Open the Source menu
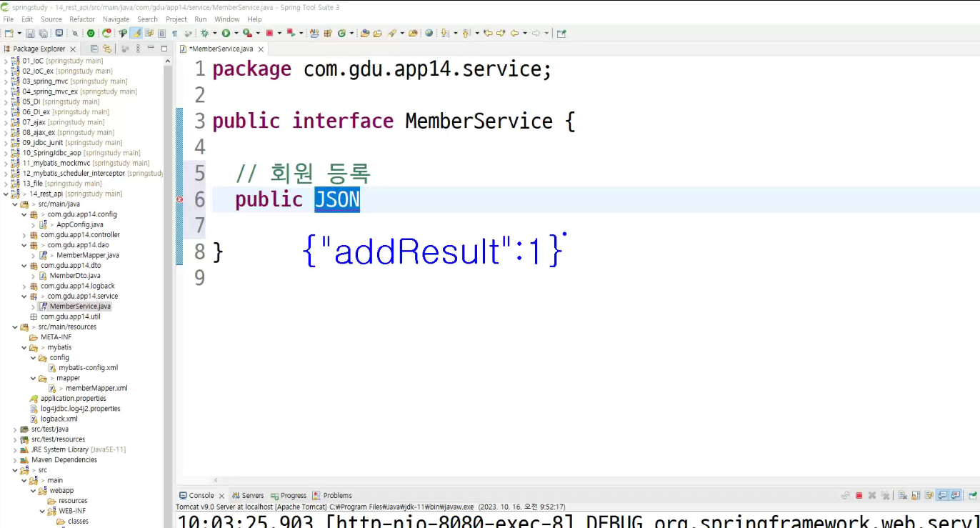The image size is (980, 528). [51, 19]
